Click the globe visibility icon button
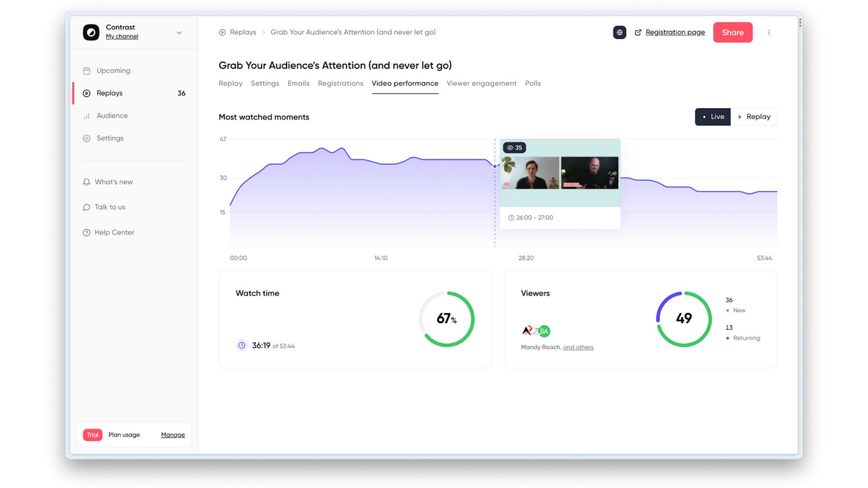Image resolution: width=868 pixels, height=488 pixels. point(620,33)
